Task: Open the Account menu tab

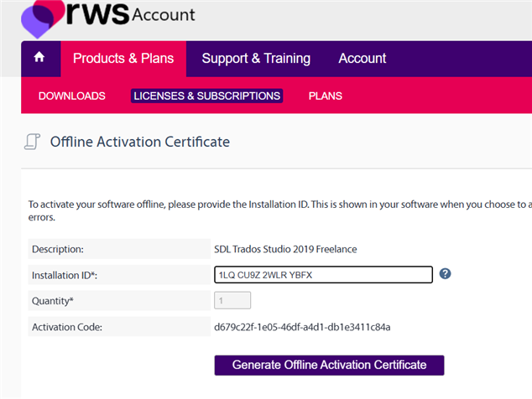Action: pos(362,59)
